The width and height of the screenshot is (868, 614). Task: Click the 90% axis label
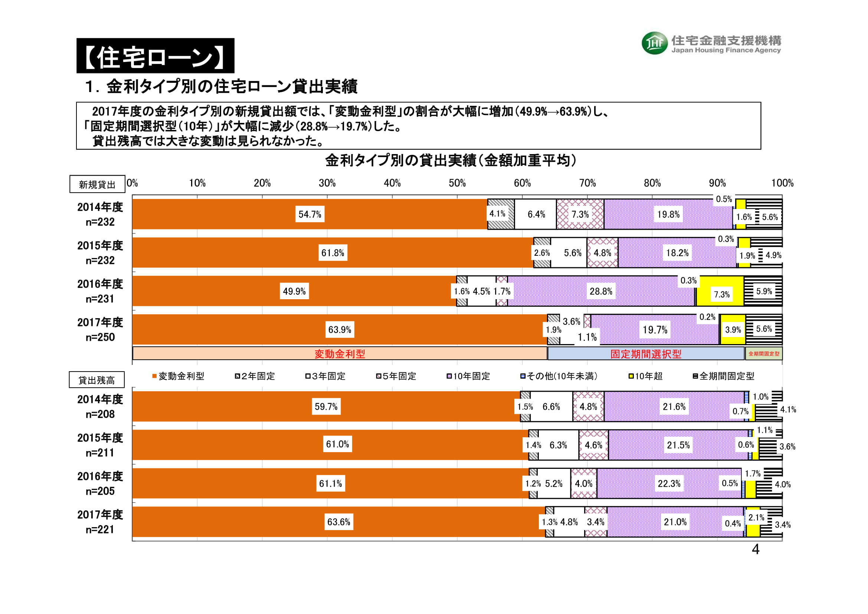point(717,183)
